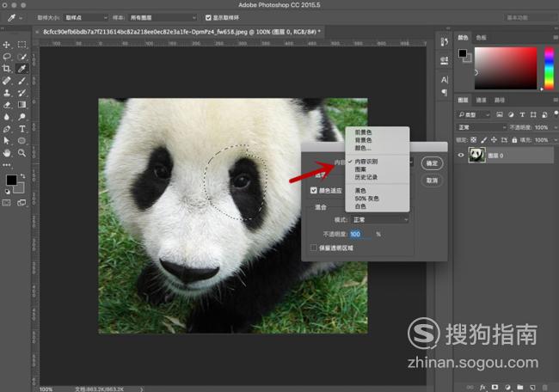Open Sample Size dropdown in options bar
Image resolution: width=559 pixels, height=392 pixels.
[x=85, y=17]
